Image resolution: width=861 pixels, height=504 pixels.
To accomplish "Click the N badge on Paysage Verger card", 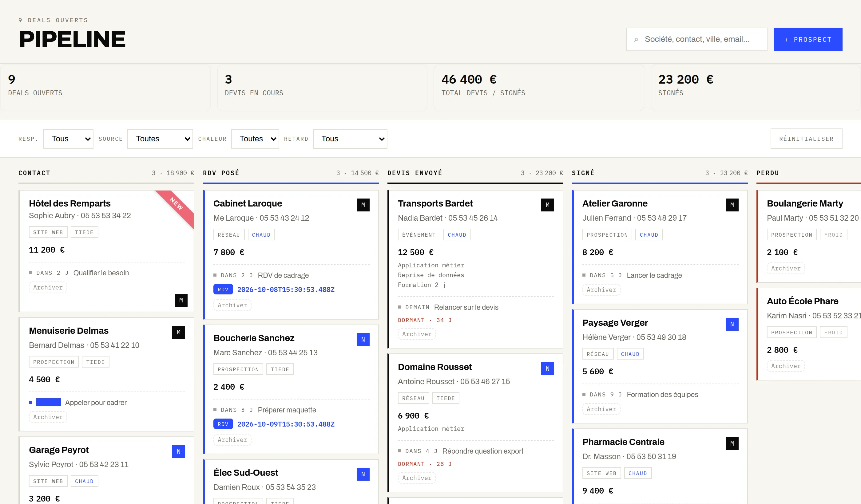I will pos(732,324).
